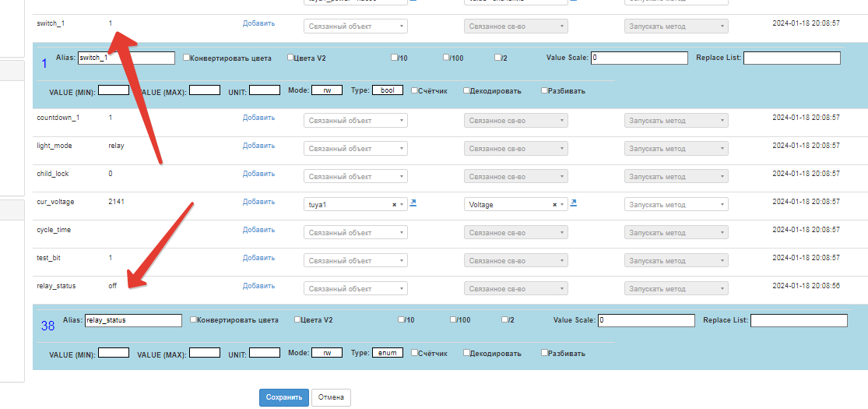This screenshot has width=868, height=409.
Task: Clear the tuya1 selection with its × icon
Action: tap(394, 205)
